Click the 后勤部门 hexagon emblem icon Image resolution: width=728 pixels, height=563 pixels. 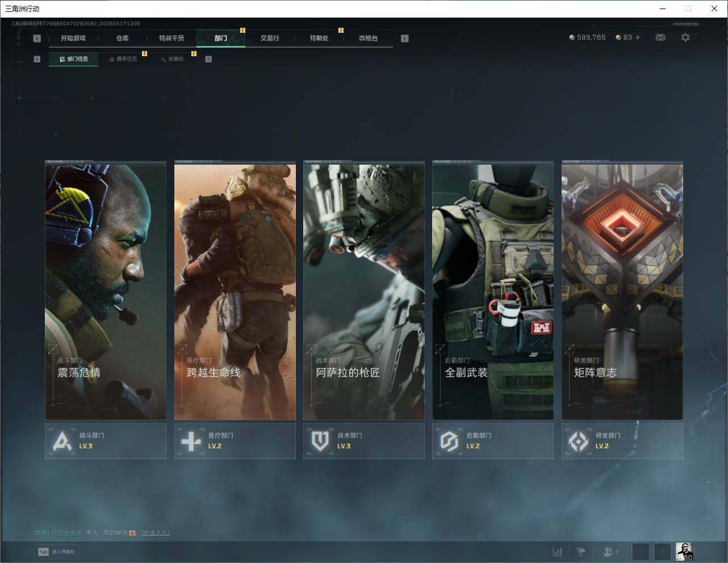(x=449, y=441)
